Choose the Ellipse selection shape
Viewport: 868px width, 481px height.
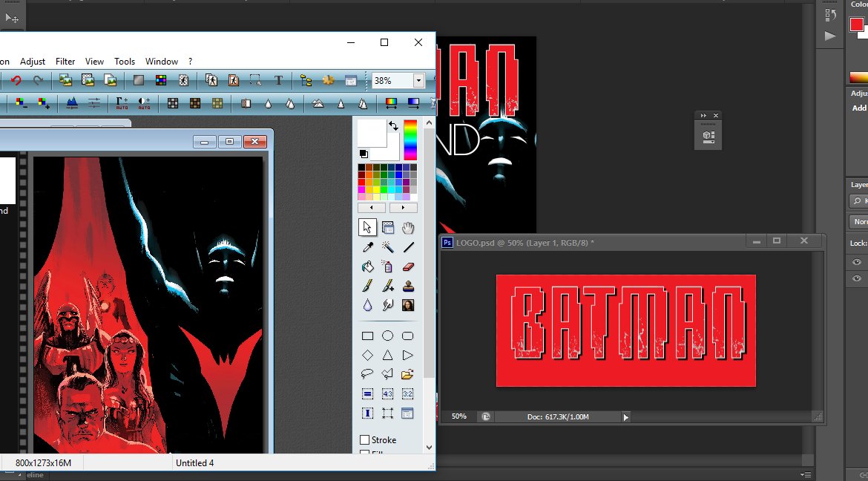click(x=387, y=336)
